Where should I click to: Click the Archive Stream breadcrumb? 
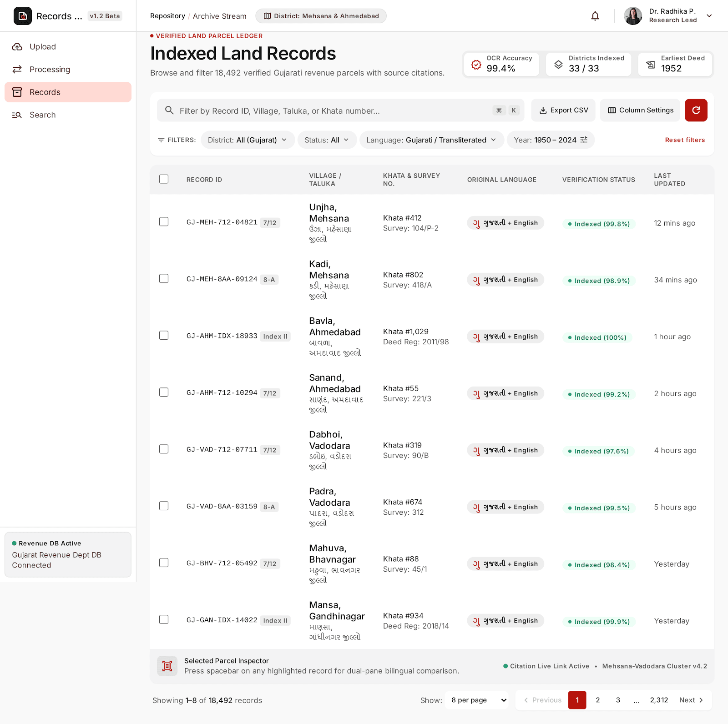[219, 16]
